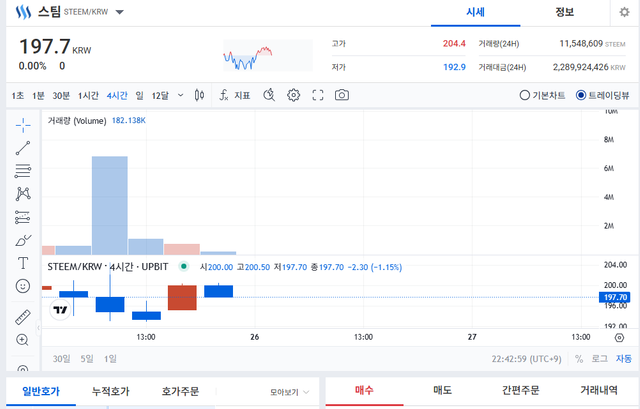Viewport: 640px width, 409px height.
Task: Open candlestick chart style selector
Action: 199,95
